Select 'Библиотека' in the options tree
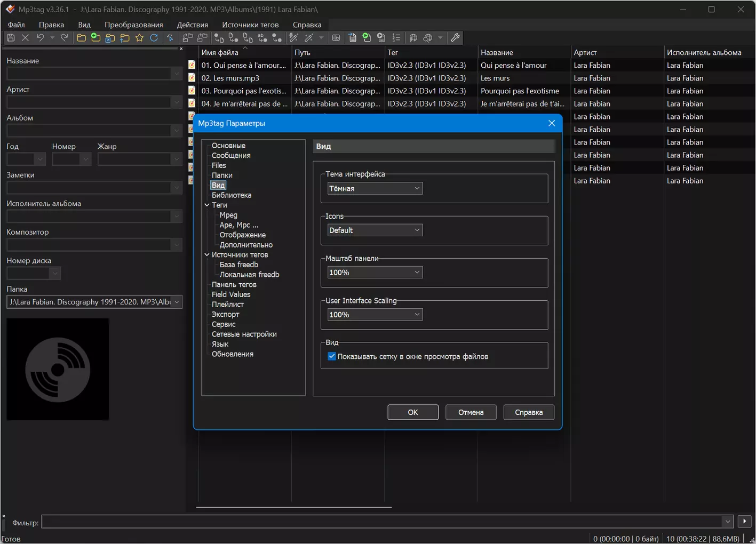 coord(232,195)
